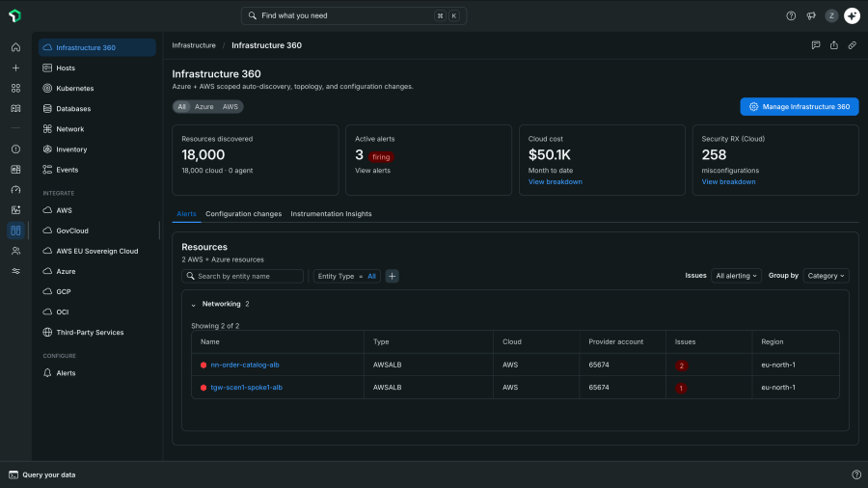Open AWS integration in sidebar
The image size is (868, 488).
(96, 210)
